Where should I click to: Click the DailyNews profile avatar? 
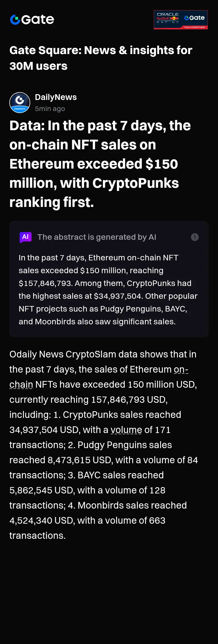tap(20, 103)
